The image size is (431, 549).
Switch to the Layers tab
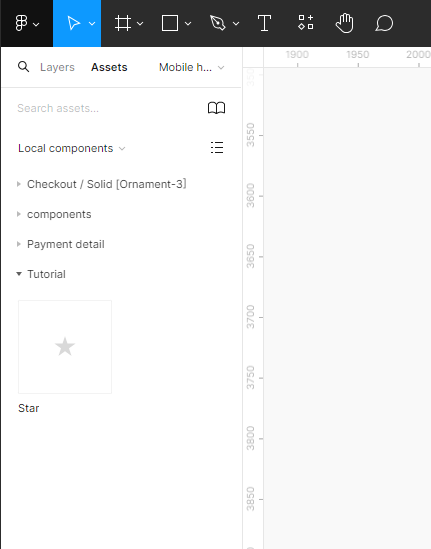[x=57, y=67]
